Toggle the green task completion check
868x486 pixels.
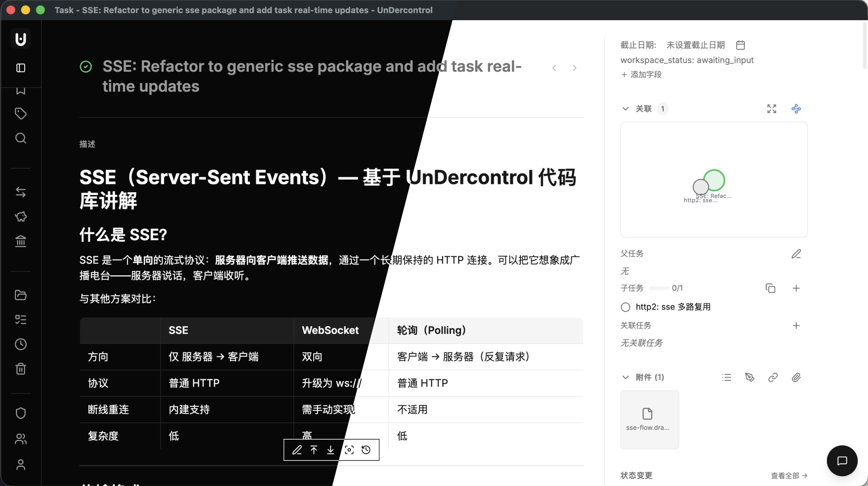click(86, 67)
